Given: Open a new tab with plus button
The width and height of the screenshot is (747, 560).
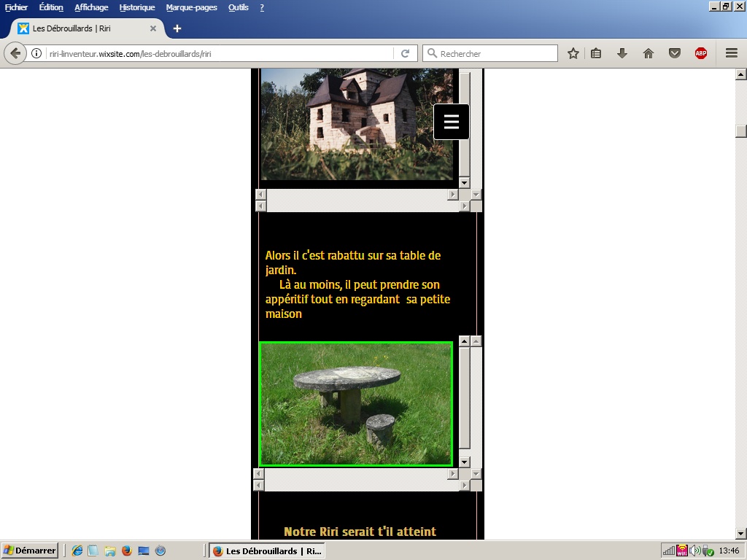Looking at the screenshot, I should (177, 28).
